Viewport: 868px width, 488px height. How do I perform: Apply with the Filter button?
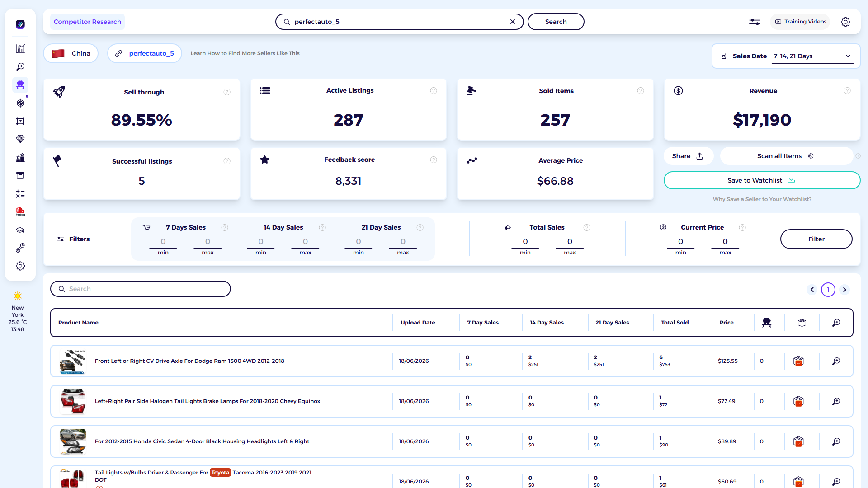pyautogui.click(x=816, y=239)
